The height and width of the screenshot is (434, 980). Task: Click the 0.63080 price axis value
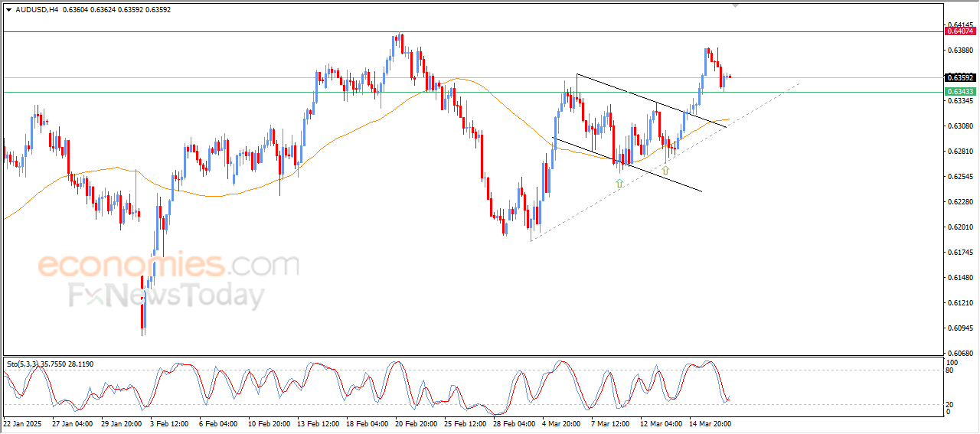click(960, 126)
